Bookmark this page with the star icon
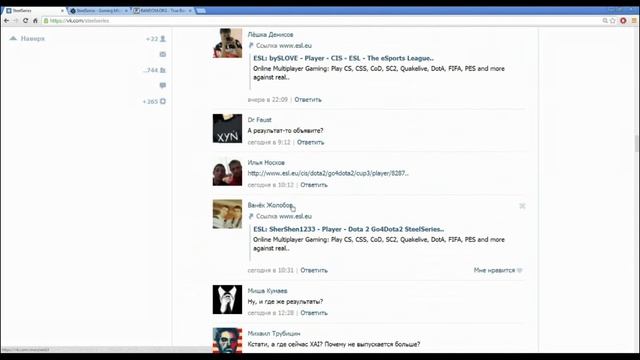The image size is (640, 360). tap(613, 20)
